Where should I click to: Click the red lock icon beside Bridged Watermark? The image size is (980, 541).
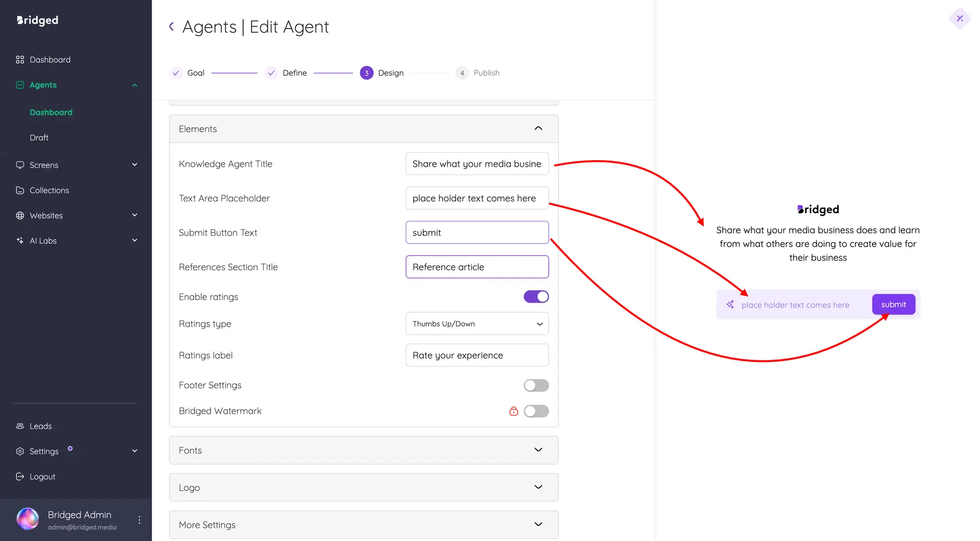pos(513,411)
